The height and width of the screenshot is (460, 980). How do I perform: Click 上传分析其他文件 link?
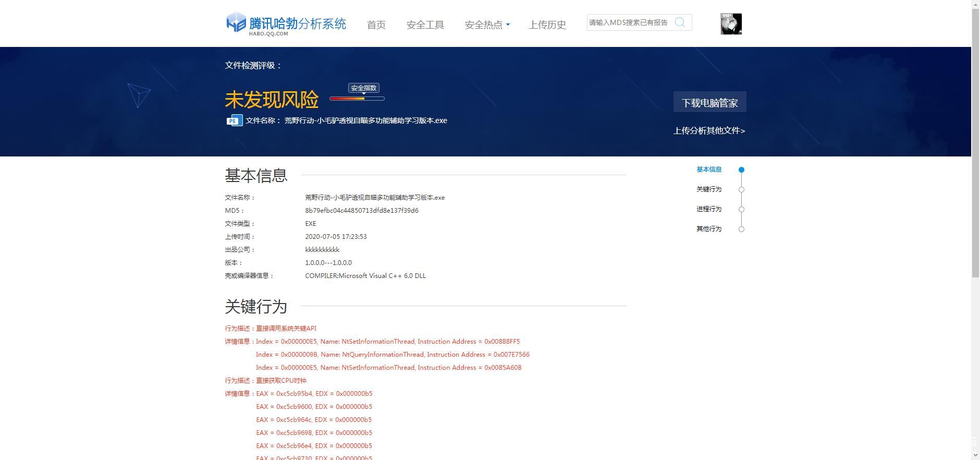709,131
